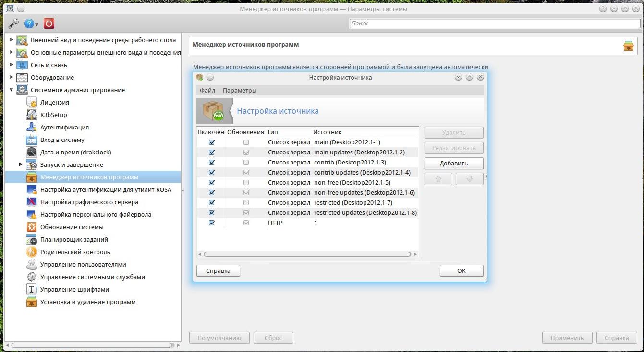644x352 pixels.
Task: Open the Дата и время clock icon
Action: click(x=32, y=153)
